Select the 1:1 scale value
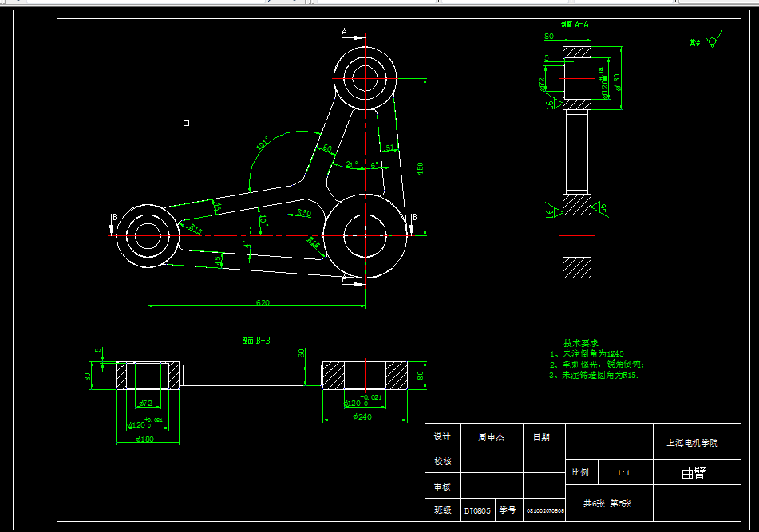Image resolution: width=759 pixels, height=532 pixels. 623,473
